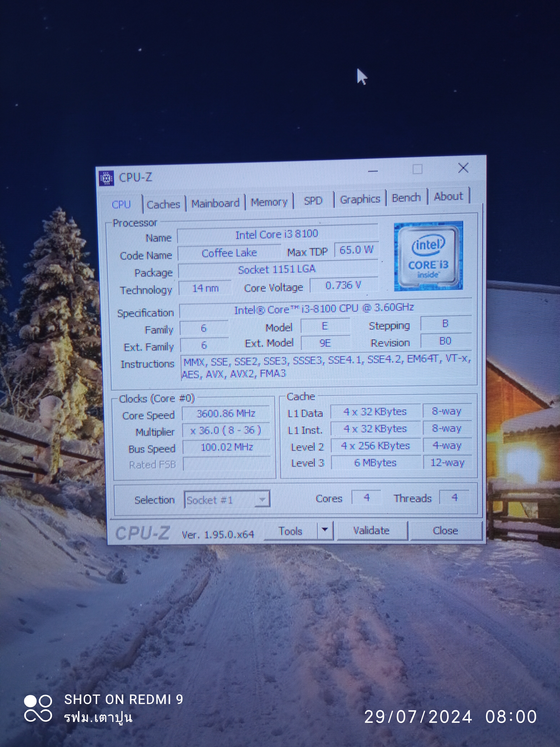The image size is (560, 747).
Task: Open the Graphics tab
Action: (360, 199)
